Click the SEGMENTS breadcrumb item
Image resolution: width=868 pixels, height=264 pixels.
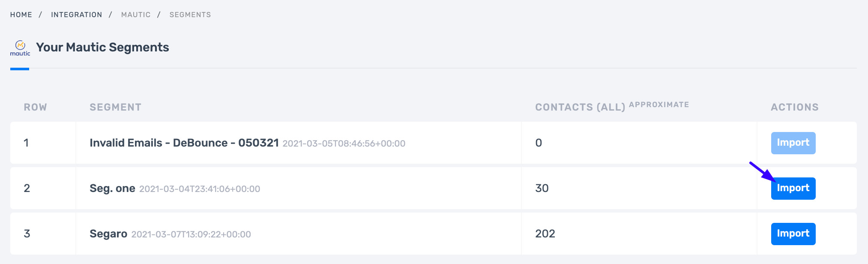pos(190,15)
